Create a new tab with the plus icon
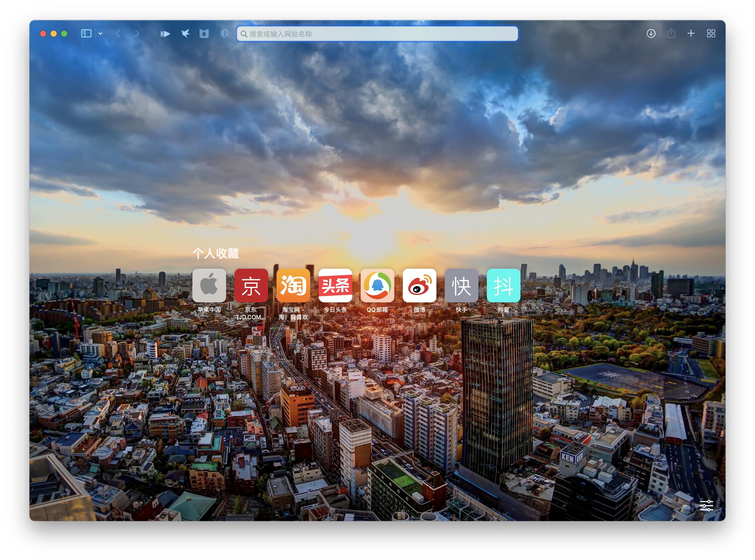This screenshot has height=560, width=755. tap(691, 34)
